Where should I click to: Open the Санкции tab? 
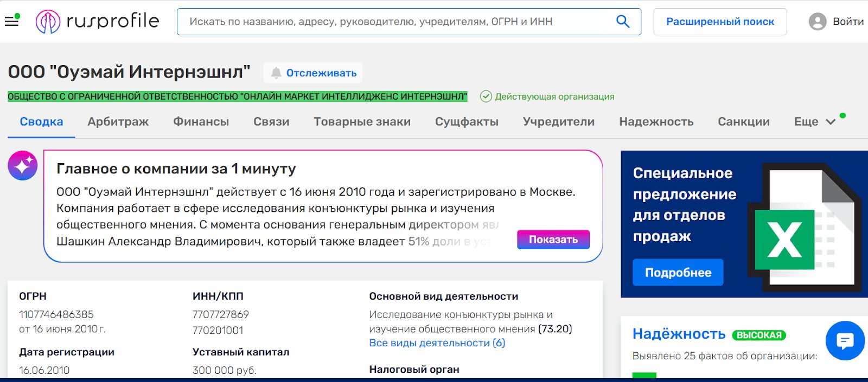(744, 122)
